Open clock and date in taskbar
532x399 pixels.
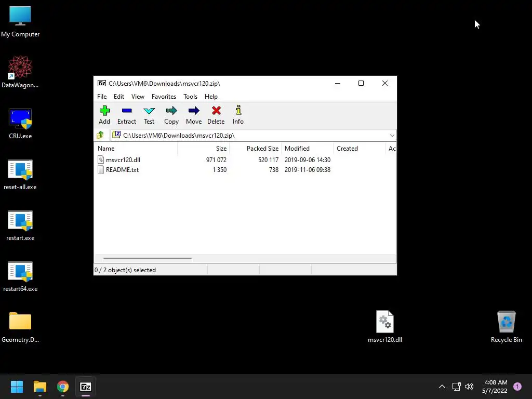pyautogui.click(x=495, y=387)
